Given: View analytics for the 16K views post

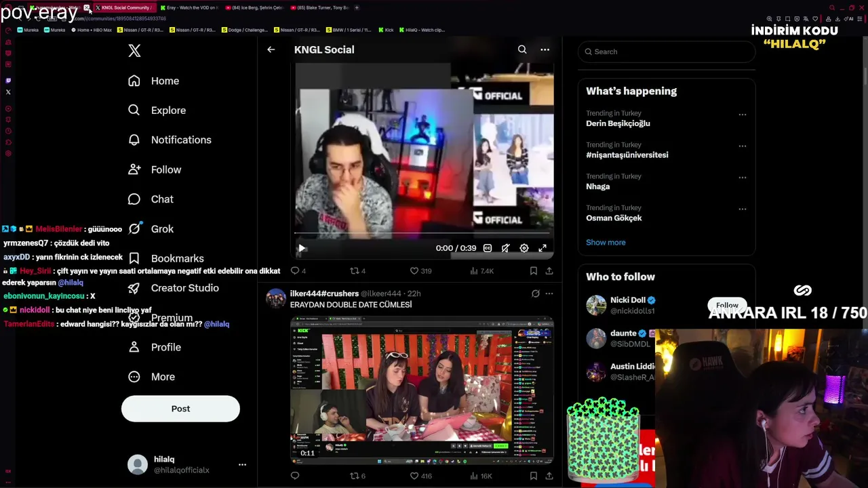Looking at the screenshot, I should click(481, 476).
